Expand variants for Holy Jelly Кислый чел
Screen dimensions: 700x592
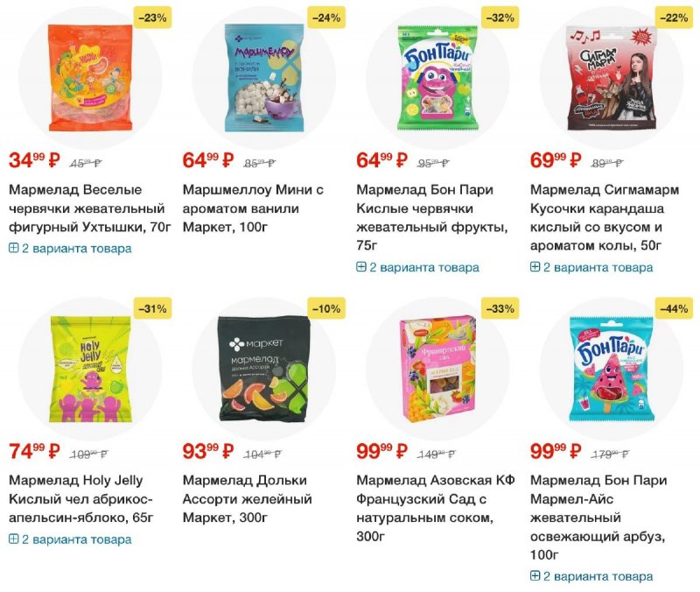[70, 539]
